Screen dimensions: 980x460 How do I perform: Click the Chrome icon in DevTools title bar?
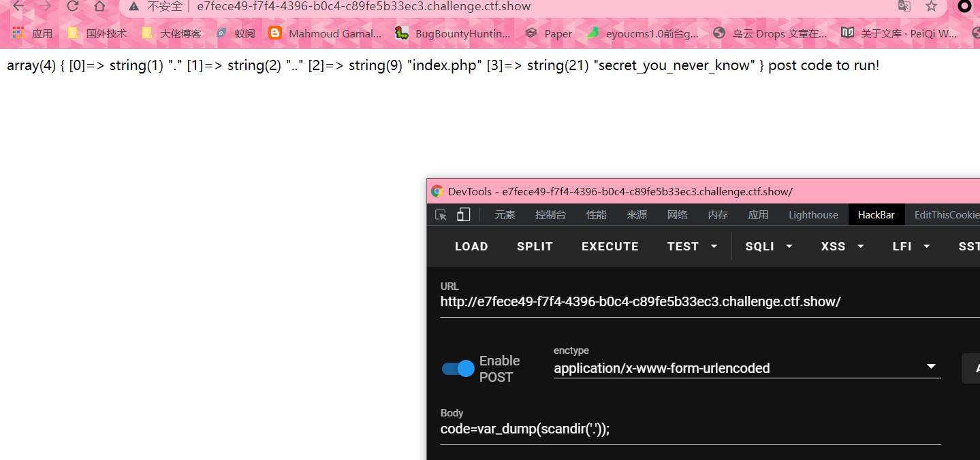(437, 191)
